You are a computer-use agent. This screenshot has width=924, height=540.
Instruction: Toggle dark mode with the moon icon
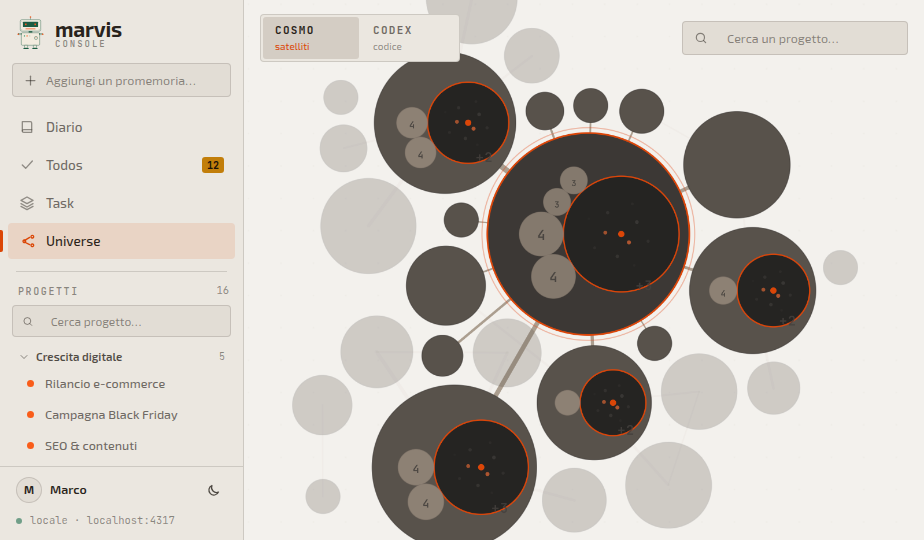click(x=214, y=490)
